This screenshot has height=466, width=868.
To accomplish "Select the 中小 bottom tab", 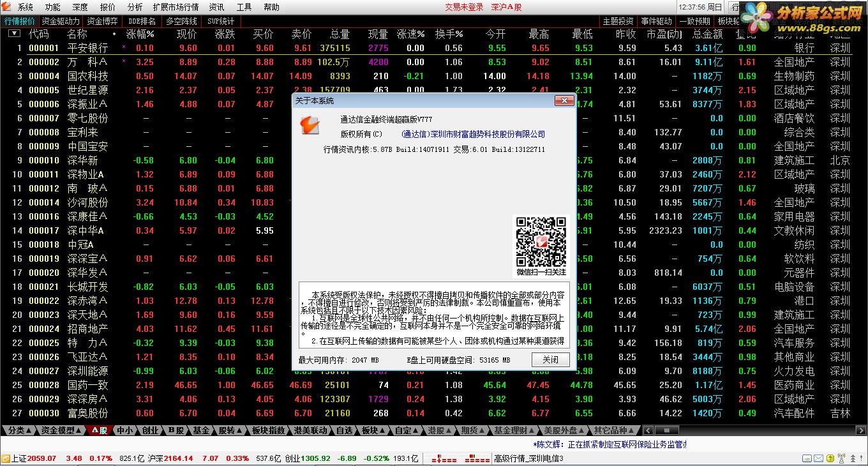I will coord(124,430).
